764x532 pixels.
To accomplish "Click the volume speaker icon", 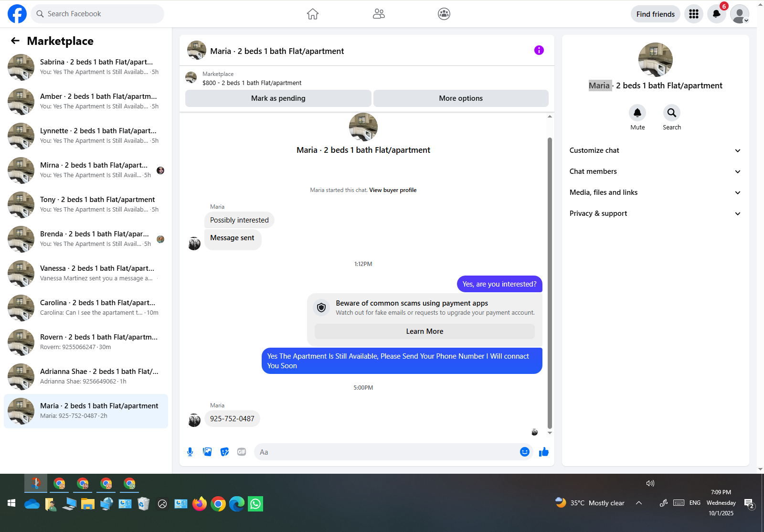I will [x=650, y=483].
